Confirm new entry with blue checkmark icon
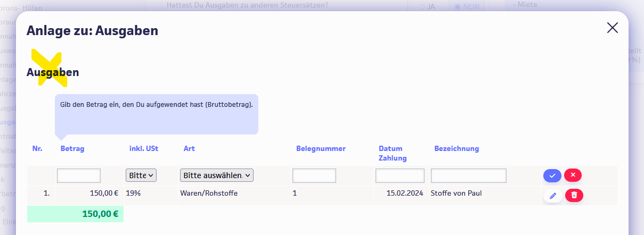The width and height of the screenshot is (644, 235). click(x=552, y=175)
